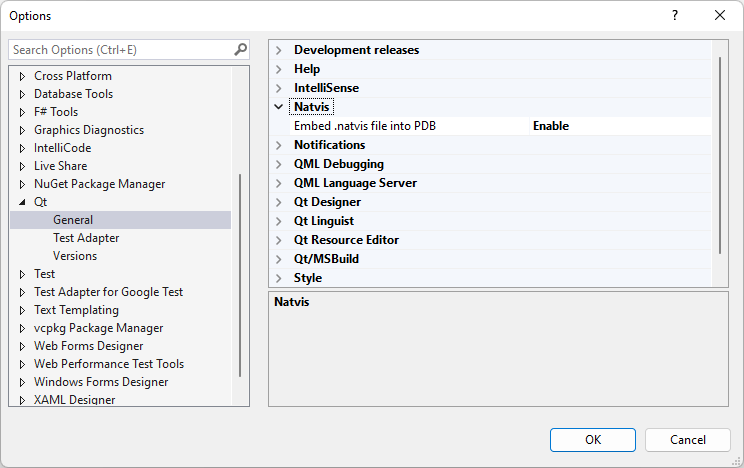The height and width of the screenshot is (468, 744).
Task: Open the Enable value dropdown
Action: [x=620, y=126]
